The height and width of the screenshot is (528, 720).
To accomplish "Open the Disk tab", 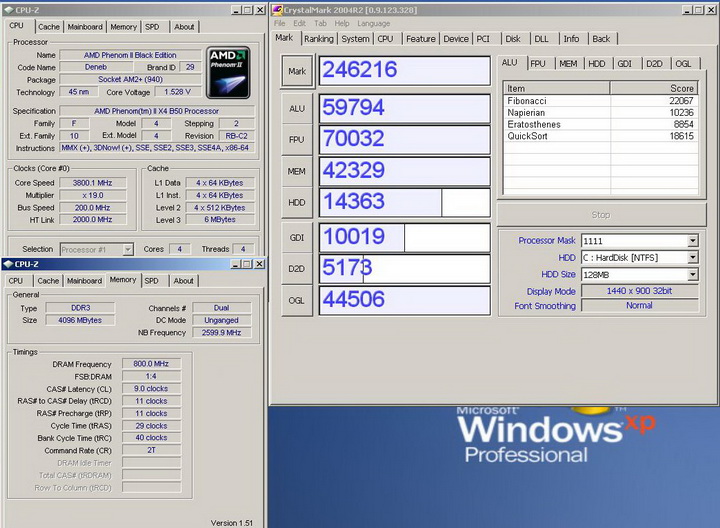I will tap(513, 39).
